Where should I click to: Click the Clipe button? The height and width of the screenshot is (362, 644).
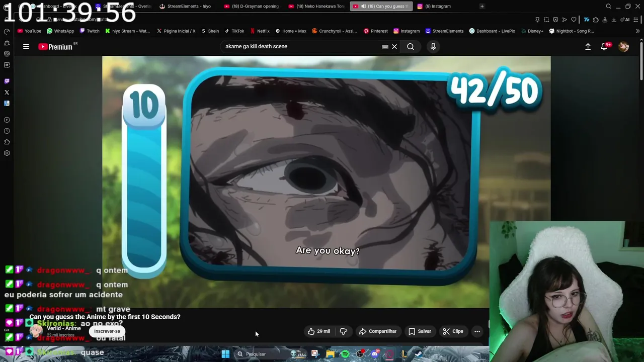[453, 331]
